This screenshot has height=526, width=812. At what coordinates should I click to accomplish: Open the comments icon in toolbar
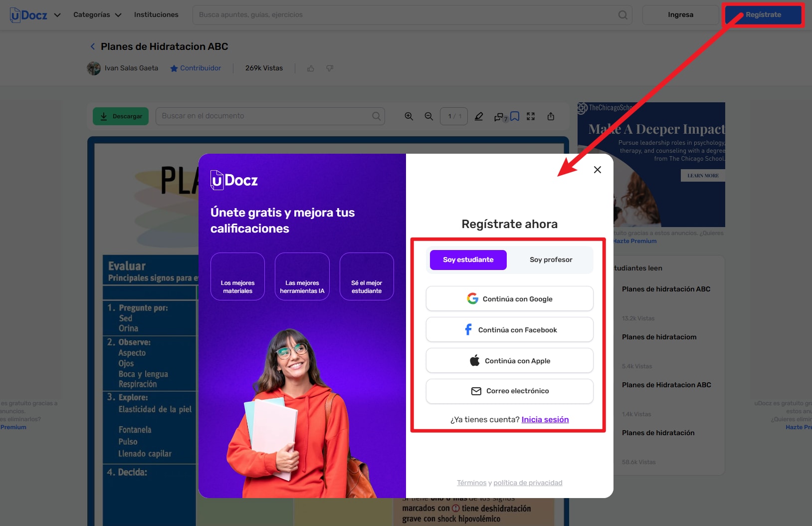[x=499, y=117]
